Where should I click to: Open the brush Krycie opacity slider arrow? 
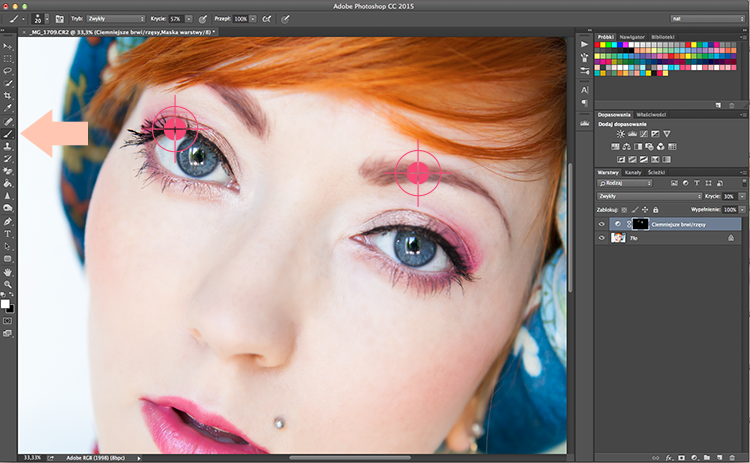click(x=189, y=19)
